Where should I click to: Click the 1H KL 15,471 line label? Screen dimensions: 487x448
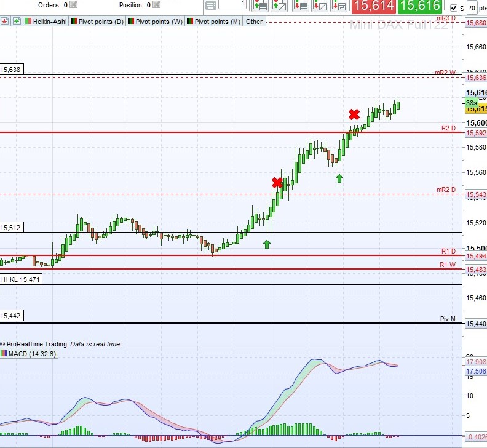tap(20, 279)
